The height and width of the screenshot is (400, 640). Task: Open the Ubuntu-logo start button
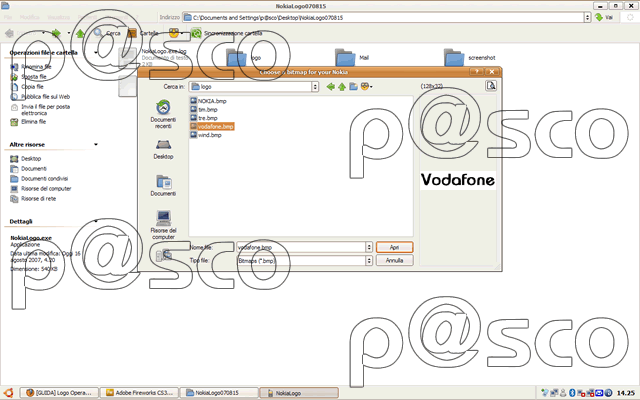8,393
